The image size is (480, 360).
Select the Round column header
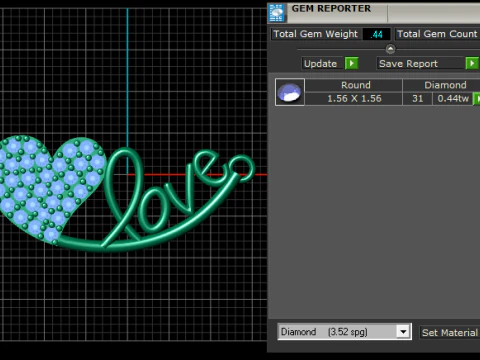(354, 85)
